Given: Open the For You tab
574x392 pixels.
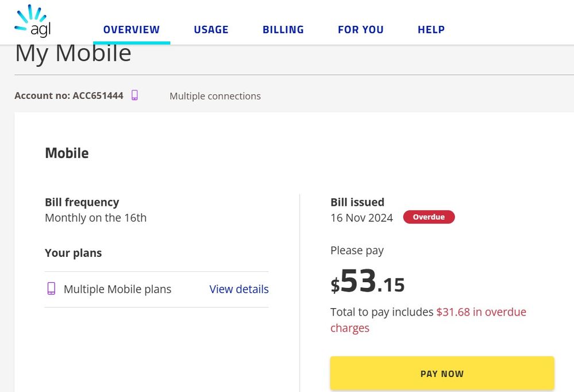Looking at the screenshot, I should coord(360,30).
